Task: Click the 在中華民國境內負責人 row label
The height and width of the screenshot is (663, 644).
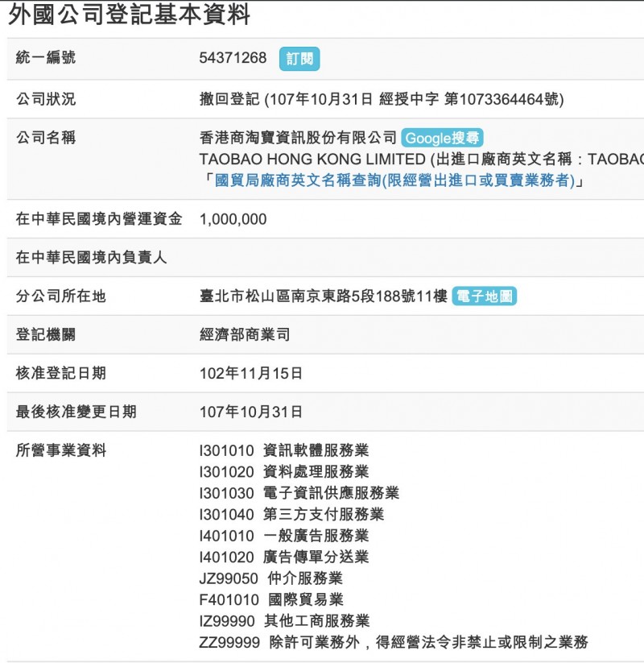Action: tap(91, 258)
